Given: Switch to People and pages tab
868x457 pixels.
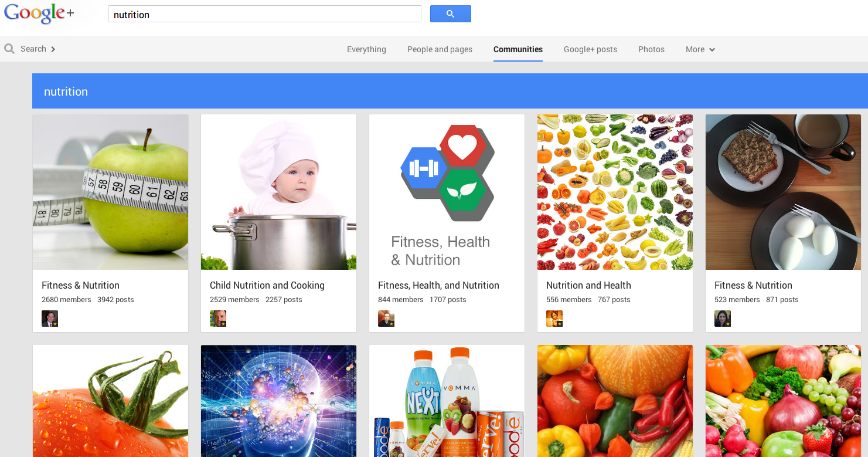Looking at the screenshot, I should click(x=440, y=49).
